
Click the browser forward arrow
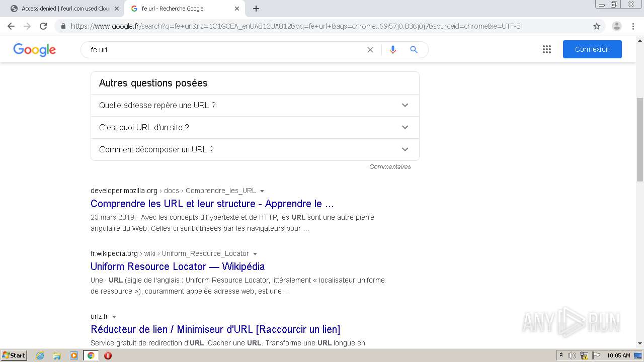point(27,26)
